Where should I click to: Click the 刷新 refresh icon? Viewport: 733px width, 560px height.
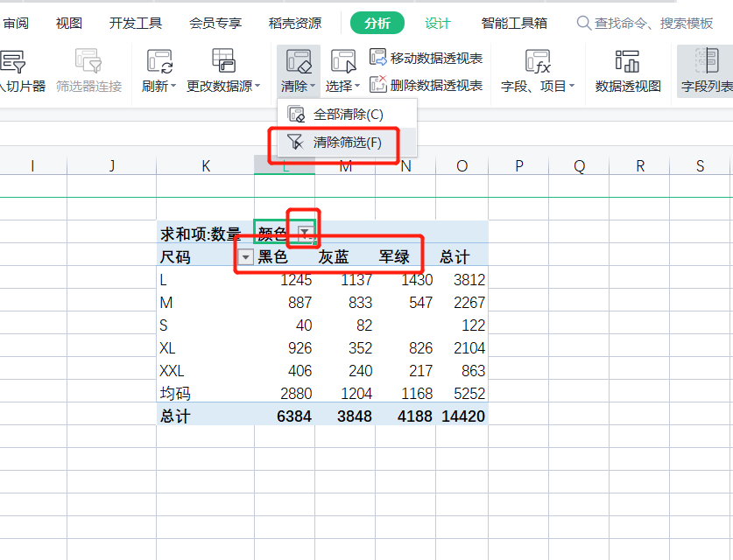coord(159,61)
